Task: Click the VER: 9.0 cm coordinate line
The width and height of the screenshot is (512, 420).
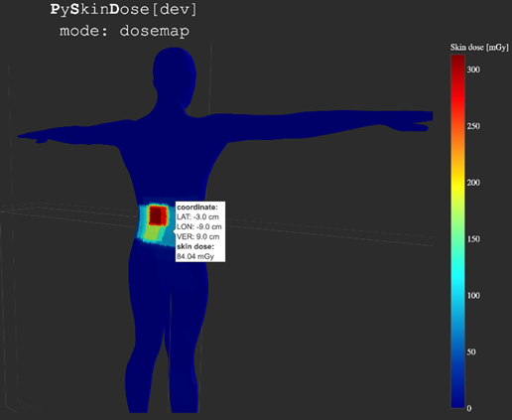Action: pyautogui.click(x=197, y=237)
